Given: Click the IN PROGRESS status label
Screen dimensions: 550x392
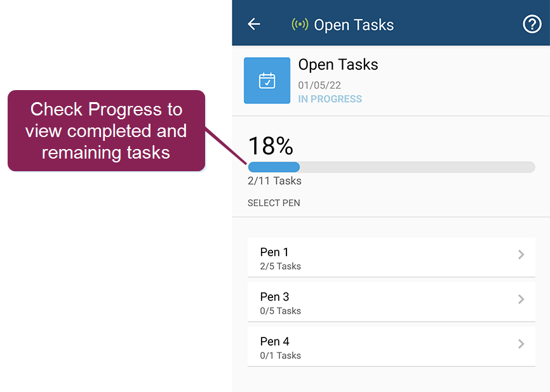Looking at the screenshot, I should (x=330, y=99).
